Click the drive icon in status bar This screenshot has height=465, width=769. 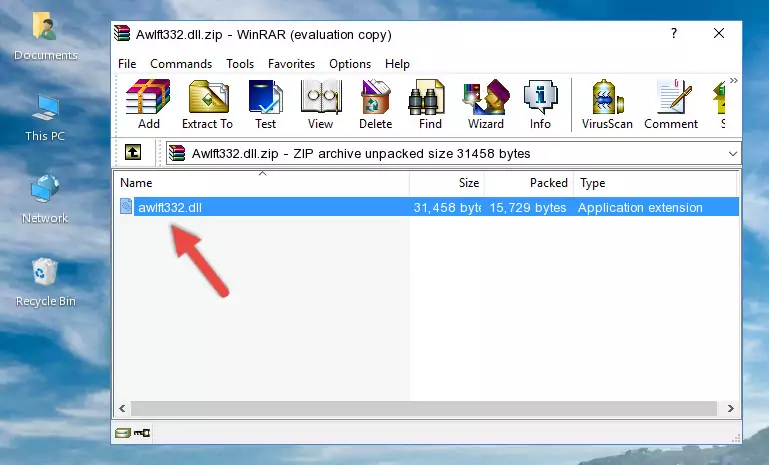123,433
